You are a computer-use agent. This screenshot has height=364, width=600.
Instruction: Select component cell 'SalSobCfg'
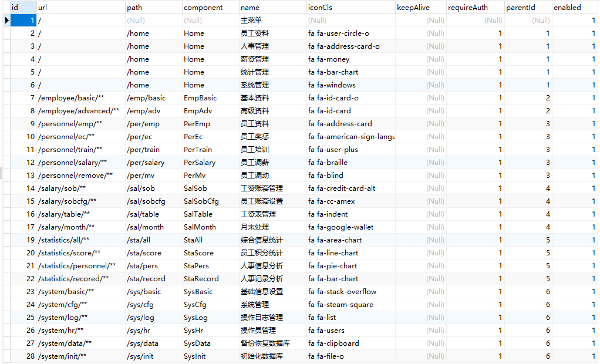click(x=210, y=201)
